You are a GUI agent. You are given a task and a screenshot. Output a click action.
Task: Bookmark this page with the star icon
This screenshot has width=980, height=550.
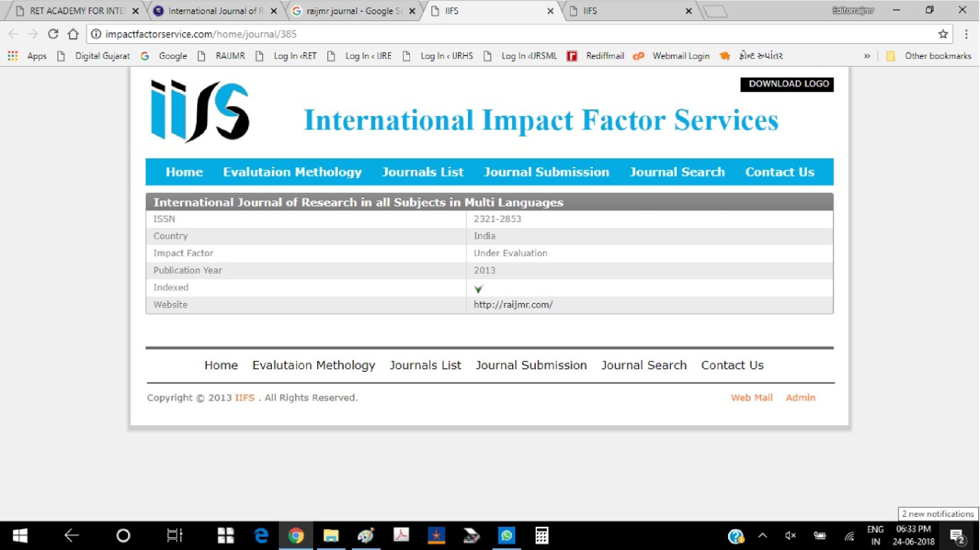click(x=943, y=34)
